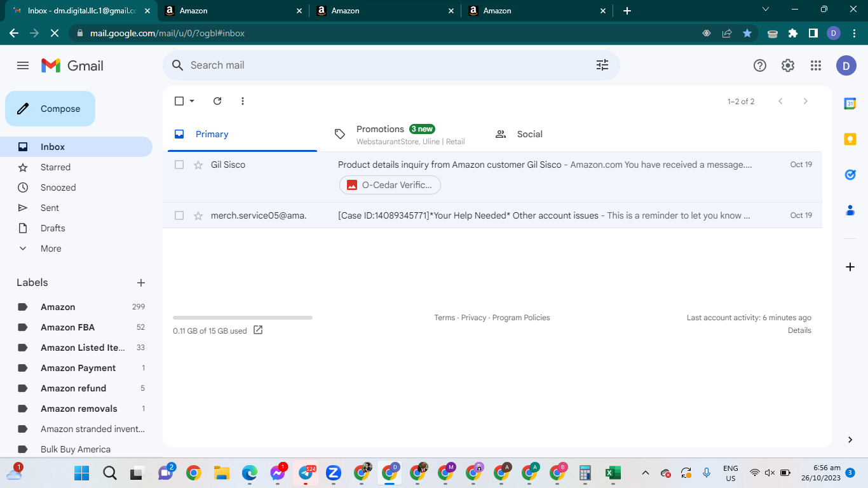Compose a new email
The width and height of the screenshot is (868, 488).
[50, 109]
